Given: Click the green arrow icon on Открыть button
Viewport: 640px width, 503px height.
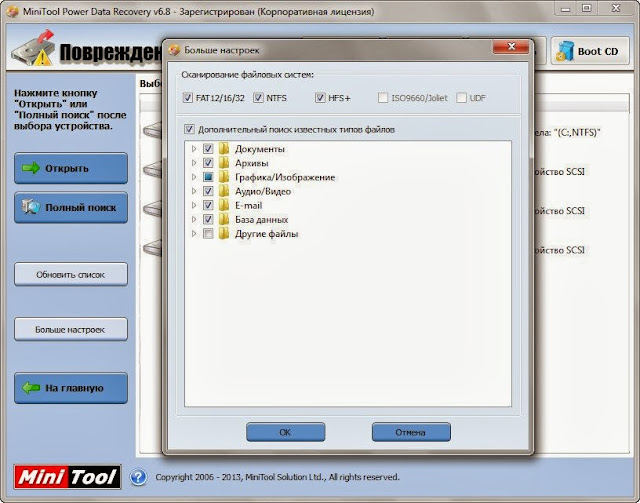Looking at the screenshot, I should click(x=31, y=168).
